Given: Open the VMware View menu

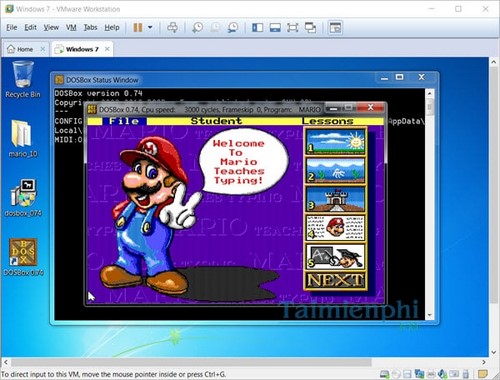Looking at the screenshot, I should (51, 27).
